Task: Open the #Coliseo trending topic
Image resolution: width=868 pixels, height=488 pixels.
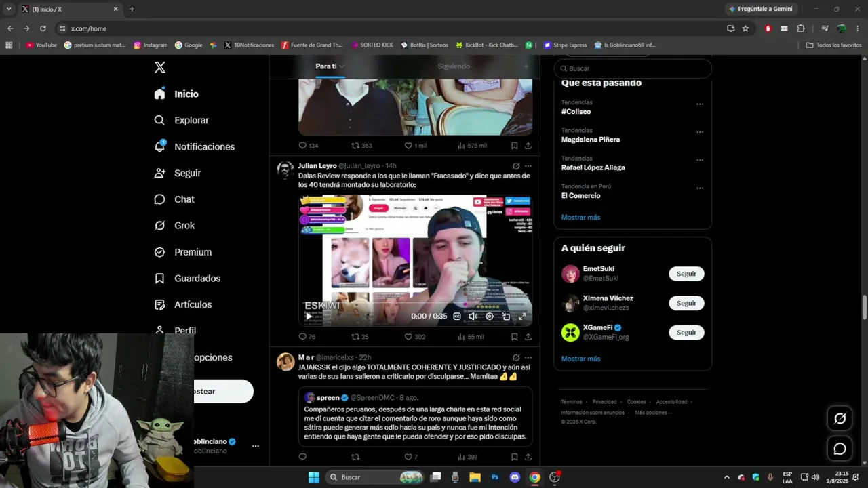Action: (576, 111)
